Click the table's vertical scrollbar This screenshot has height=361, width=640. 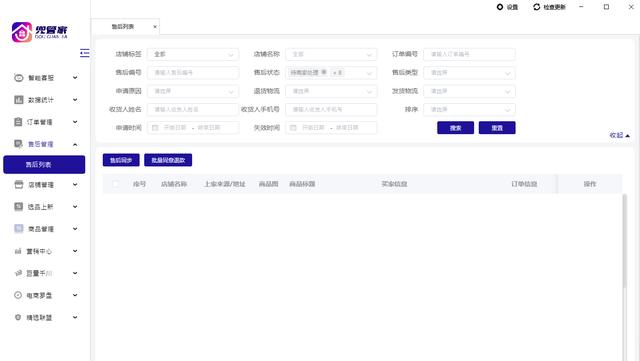coord(624,241)
